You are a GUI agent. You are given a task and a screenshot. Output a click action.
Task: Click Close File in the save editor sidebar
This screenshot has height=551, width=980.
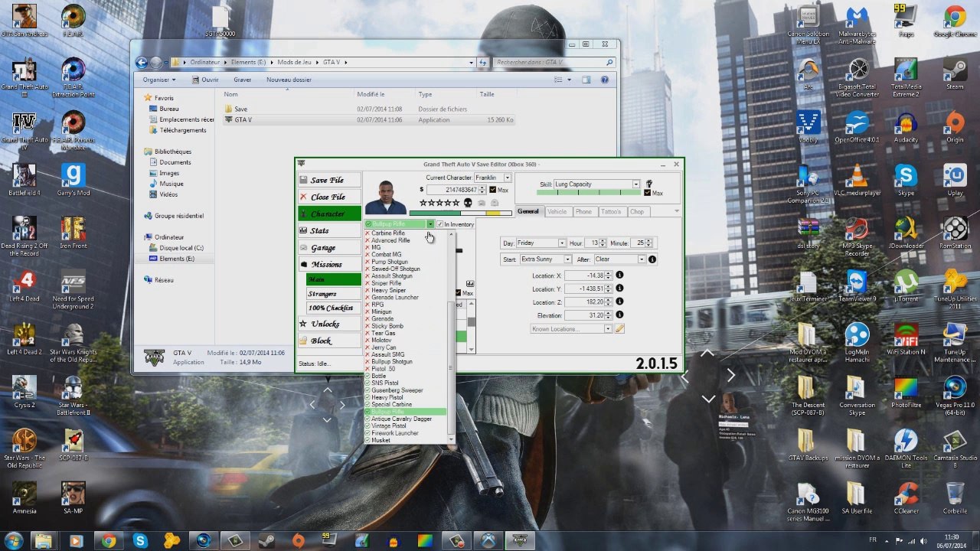click(x=329, y=197)
